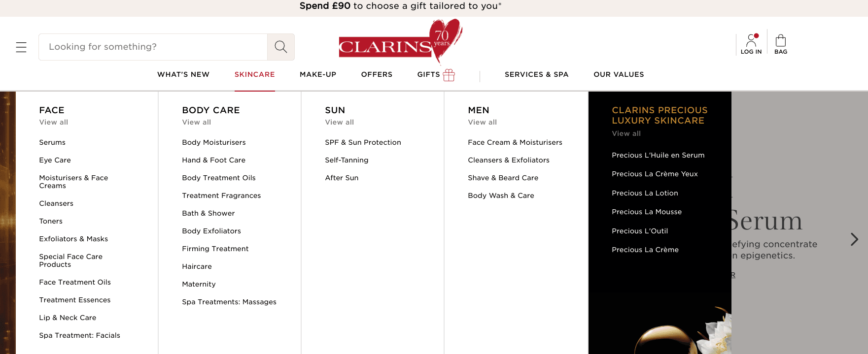Open the Make-Up menu tab
This screenshot has width=868, height=354.
point(318,74)
